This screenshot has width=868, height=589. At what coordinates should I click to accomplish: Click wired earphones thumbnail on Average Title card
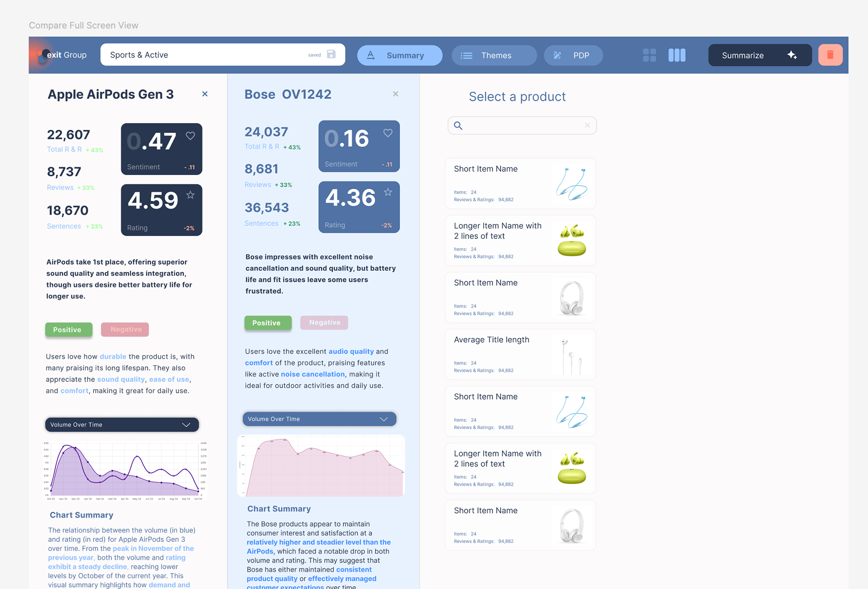click(571, 356)
